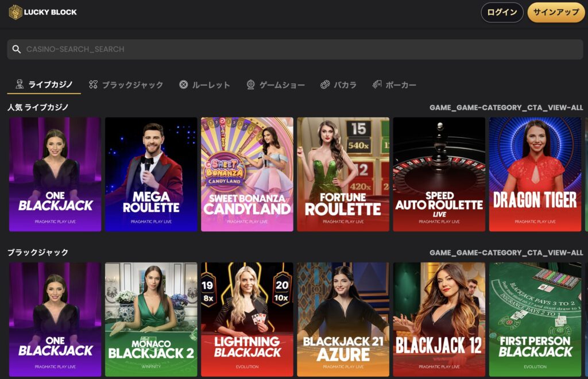
Task: Open the ライブカジノ tab
Action: point(44,84)
